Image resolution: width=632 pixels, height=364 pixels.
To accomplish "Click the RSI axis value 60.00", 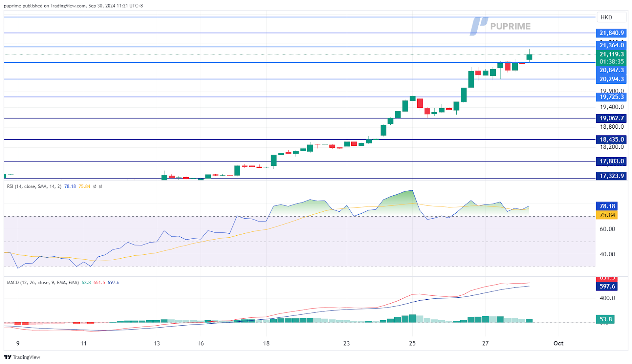I will 607,229.
